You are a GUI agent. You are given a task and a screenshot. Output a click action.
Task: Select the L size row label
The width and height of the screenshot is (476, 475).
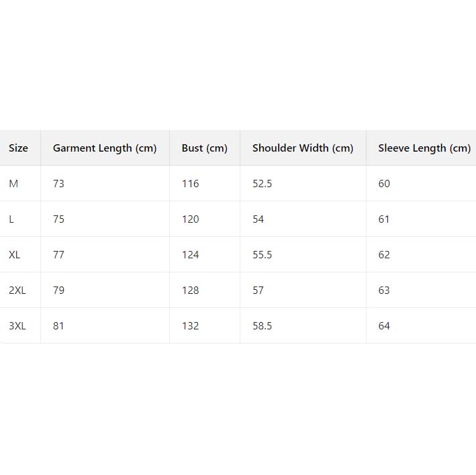(x=11, y=219)
